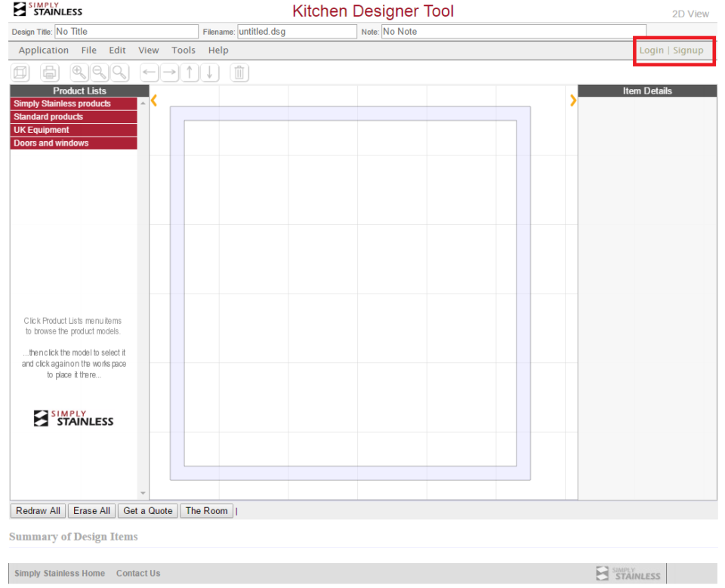725x588 pixels.
Task: Click the Print icon in the toolbar
Action: 49,72
